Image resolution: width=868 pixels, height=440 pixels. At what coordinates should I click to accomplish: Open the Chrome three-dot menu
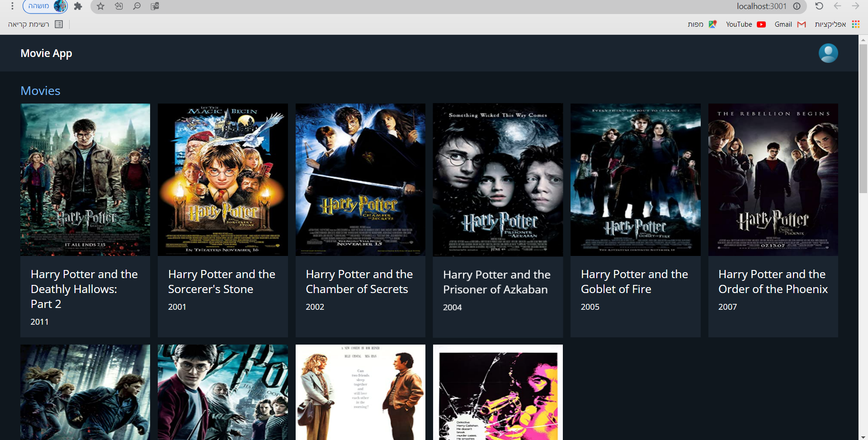click(x=12, y=6)
